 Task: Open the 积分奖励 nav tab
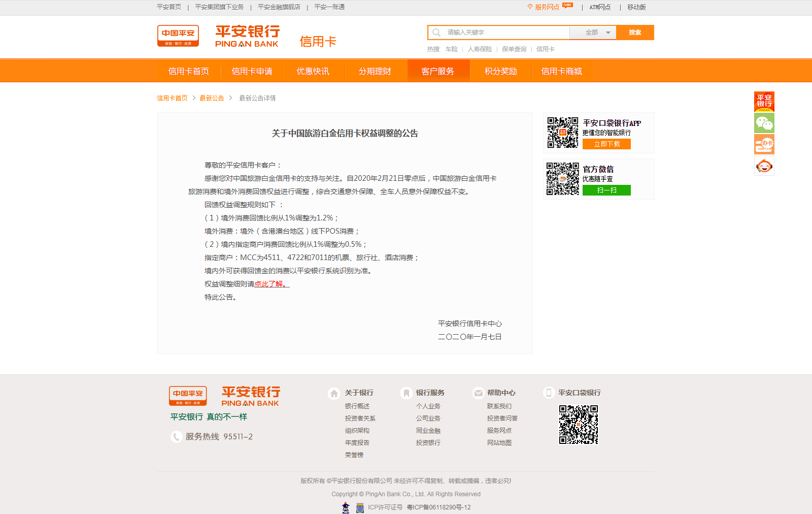(x=501, y=71)
